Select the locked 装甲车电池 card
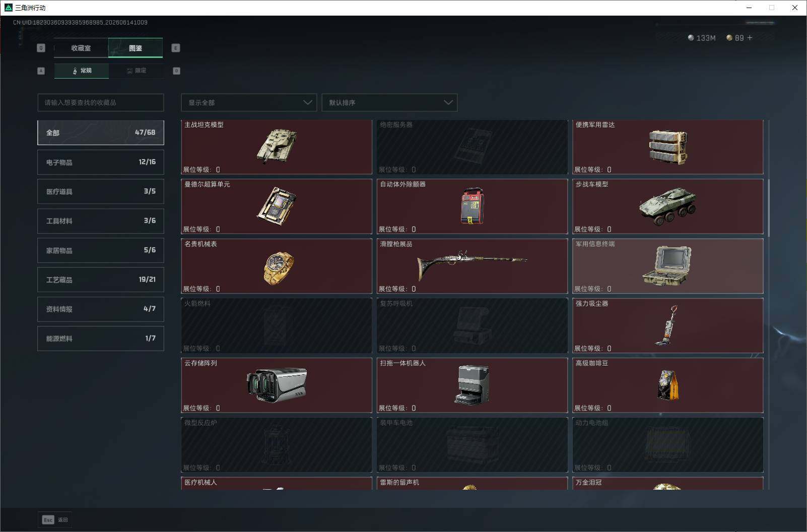807x532 pixels. (472, 445)
